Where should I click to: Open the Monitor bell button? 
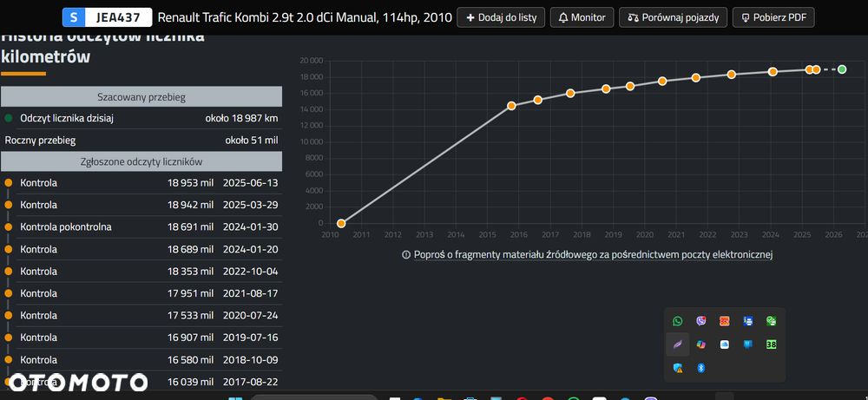pyautogui.click(x=582, y=17)
